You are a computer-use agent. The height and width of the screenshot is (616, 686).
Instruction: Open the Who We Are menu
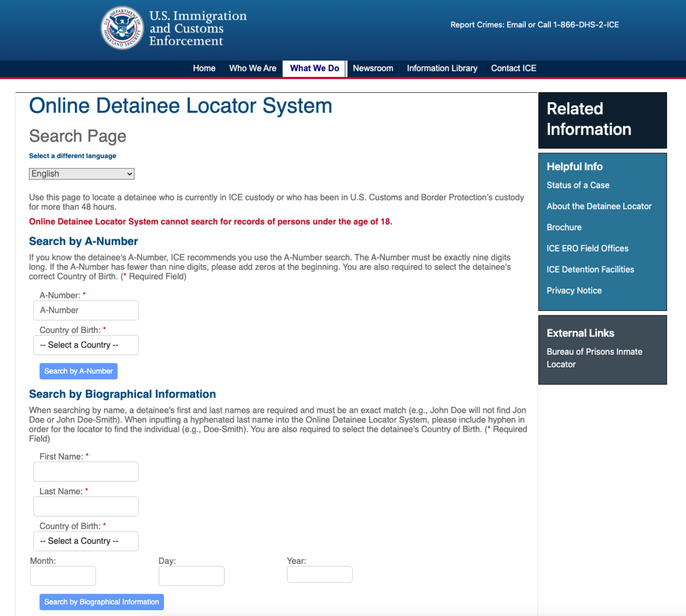[x=252, y=68]
